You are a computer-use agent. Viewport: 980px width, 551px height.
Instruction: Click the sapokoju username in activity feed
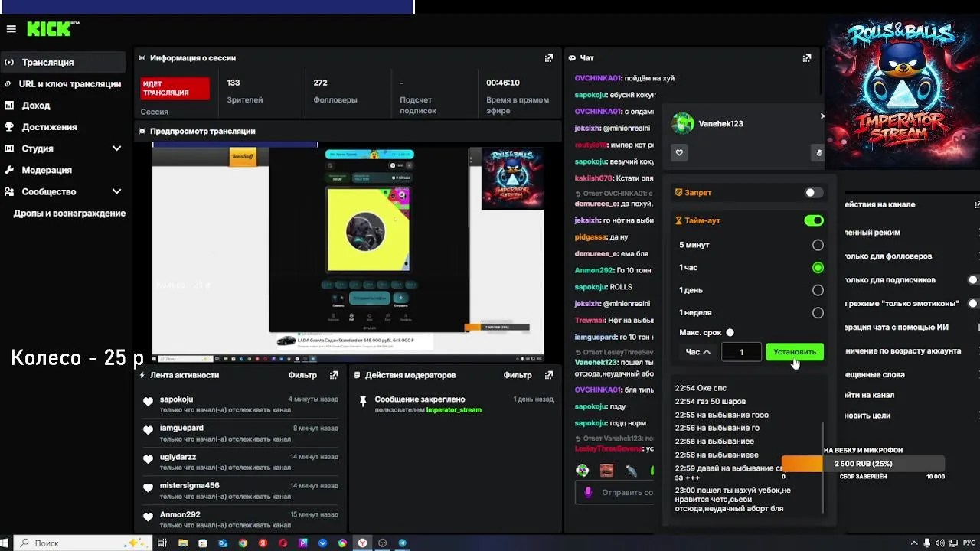[176, 399]
